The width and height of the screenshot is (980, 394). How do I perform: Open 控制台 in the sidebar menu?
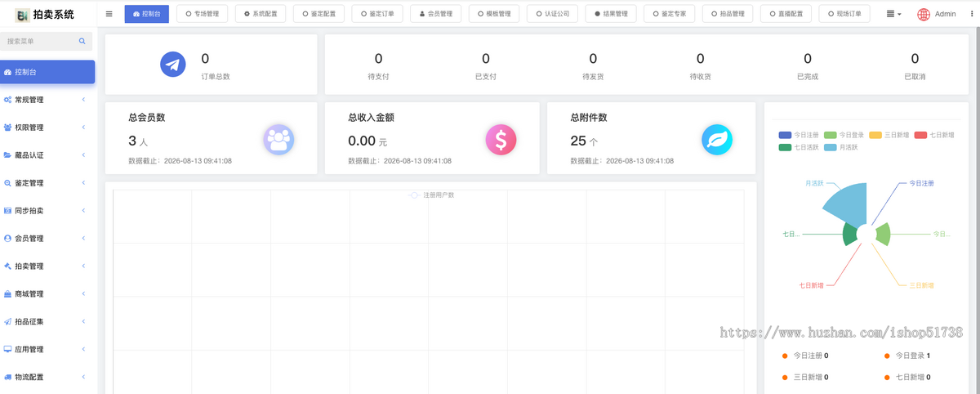(47, 72)
